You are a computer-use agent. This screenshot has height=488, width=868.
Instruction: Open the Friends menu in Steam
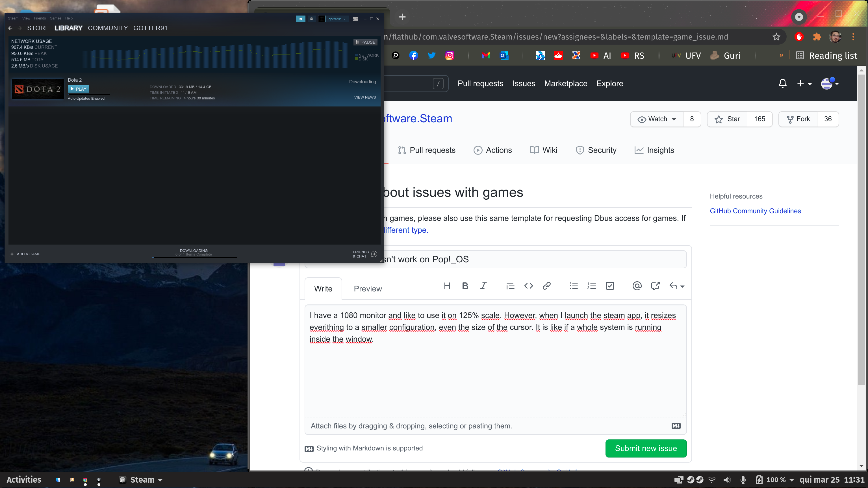click(x=40, y=18)
